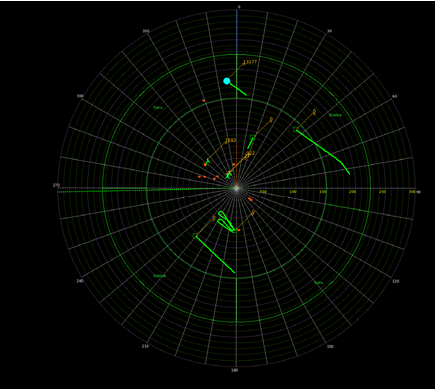Click the lower-left Silence sector label
Image resolution: width=435 pixels, height=389 pixels.
click(159, 276)
